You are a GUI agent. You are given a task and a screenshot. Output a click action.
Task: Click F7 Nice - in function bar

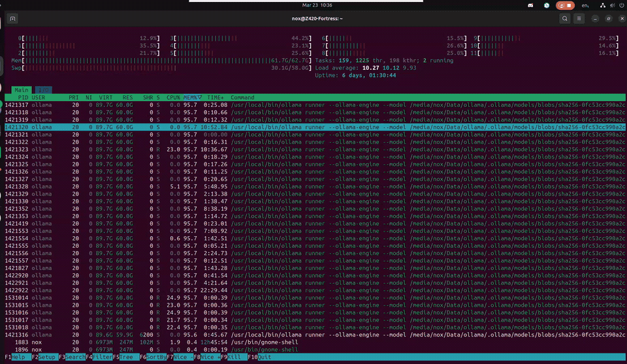(x=180, y=357)
